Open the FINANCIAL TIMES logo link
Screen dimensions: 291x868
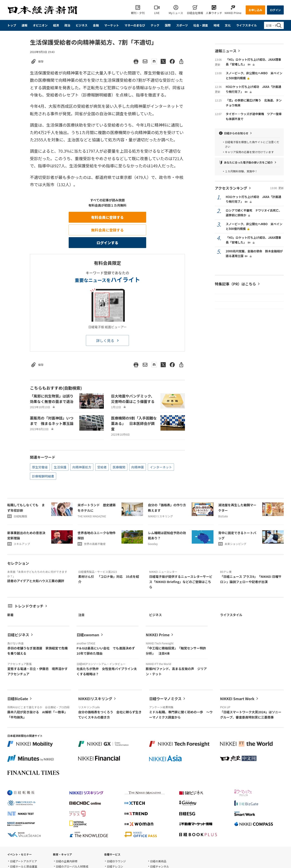33,773
